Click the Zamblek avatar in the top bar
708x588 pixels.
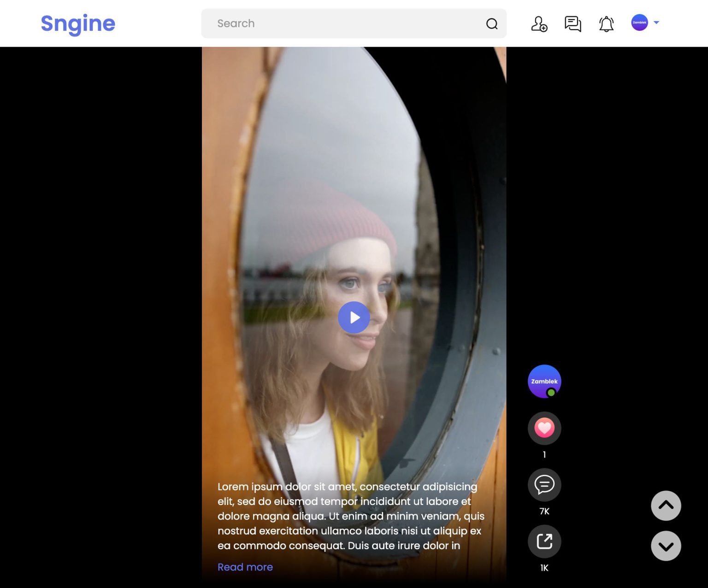pos(639,23)
